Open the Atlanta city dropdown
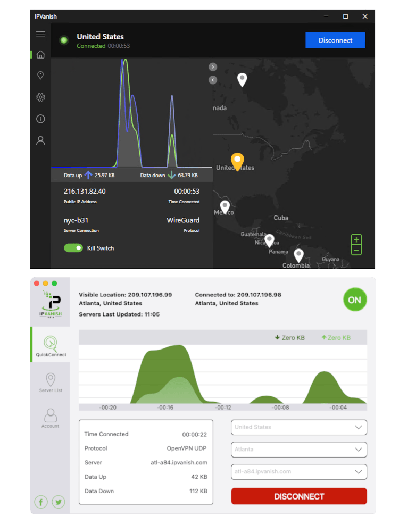This screenshot has height=532, width=399. click(x=299, y=449)
